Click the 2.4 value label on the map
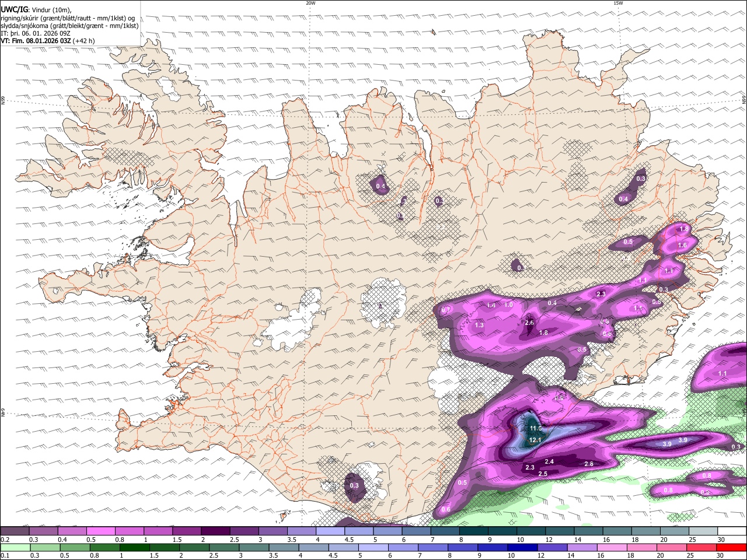 [549, 461]
